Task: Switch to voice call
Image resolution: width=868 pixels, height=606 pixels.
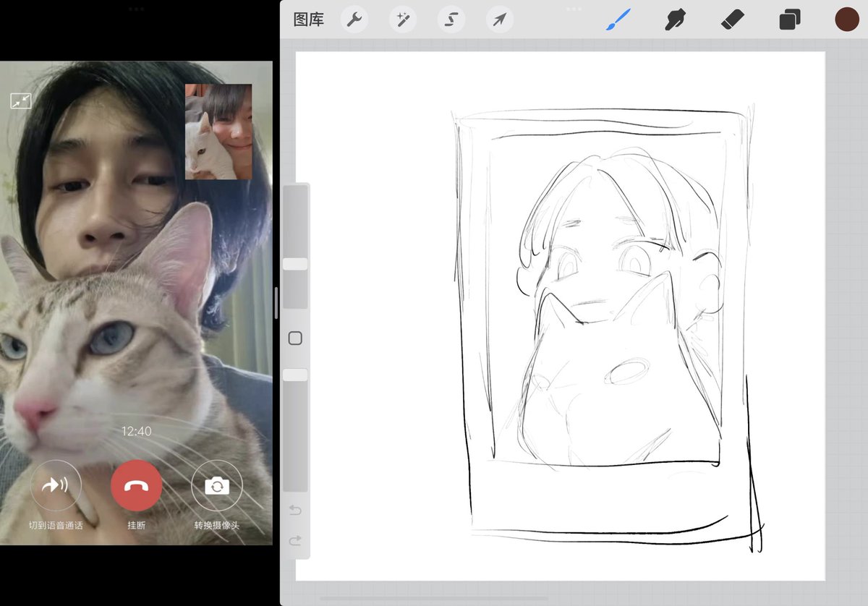Action: (x=56, y=486)
